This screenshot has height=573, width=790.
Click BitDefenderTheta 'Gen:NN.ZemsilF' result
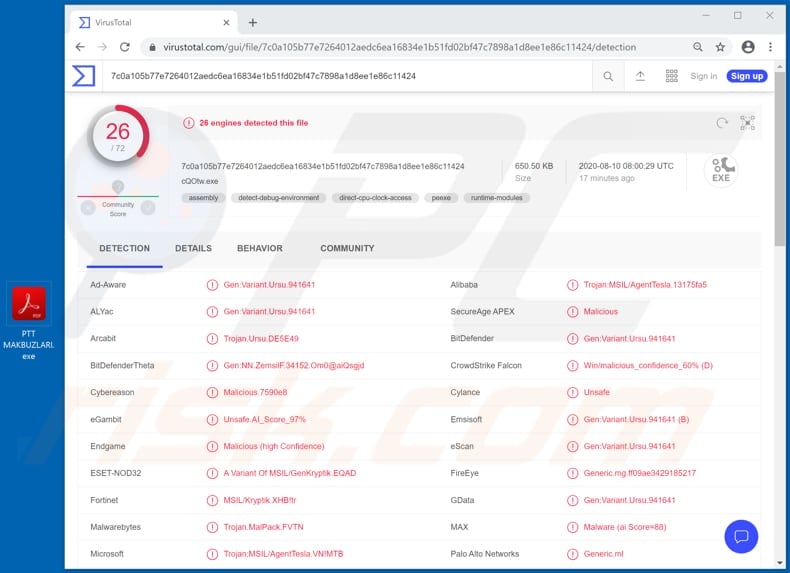pyautogui.click(x=294, y=365)
